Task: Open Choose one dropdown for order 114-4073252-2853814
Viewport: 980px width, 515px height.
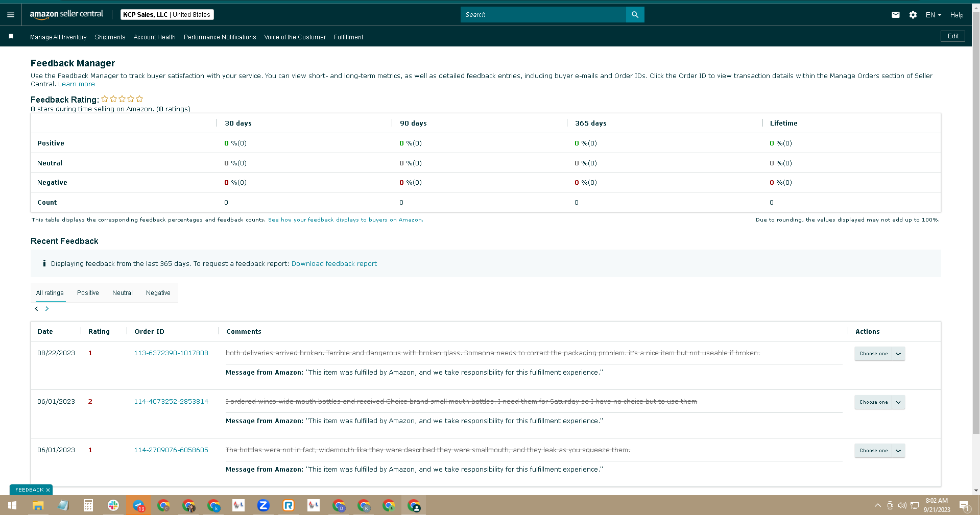Action: (x=879, y=402)
